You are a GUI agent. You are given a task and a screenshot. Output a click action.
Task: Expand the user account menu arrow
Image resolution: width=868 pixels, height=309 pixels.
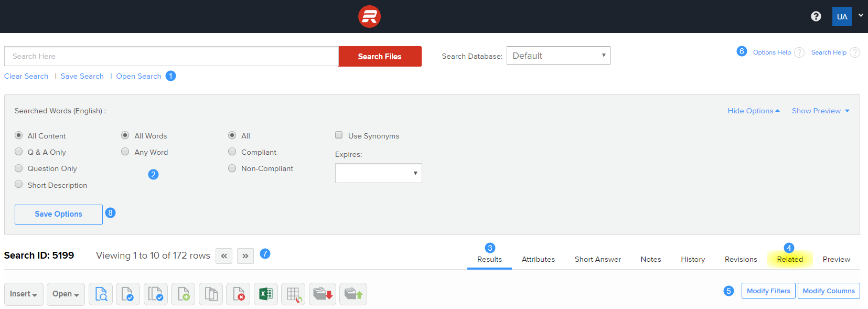861,16
